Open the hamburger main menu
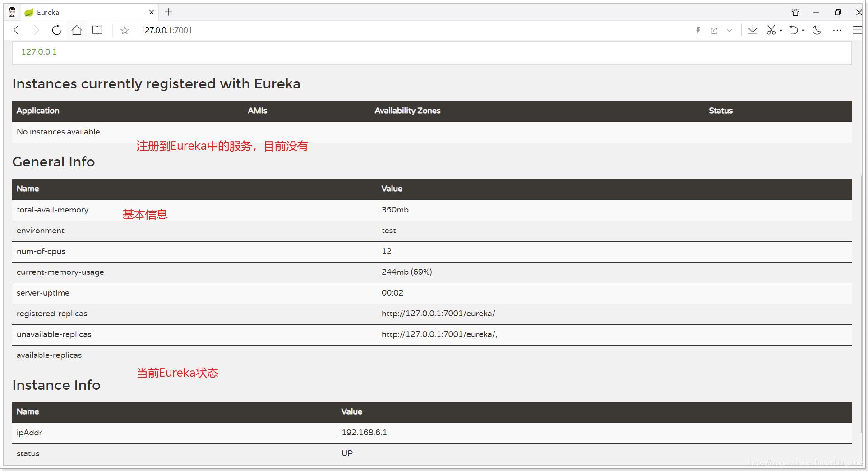 tap(858, 30)
